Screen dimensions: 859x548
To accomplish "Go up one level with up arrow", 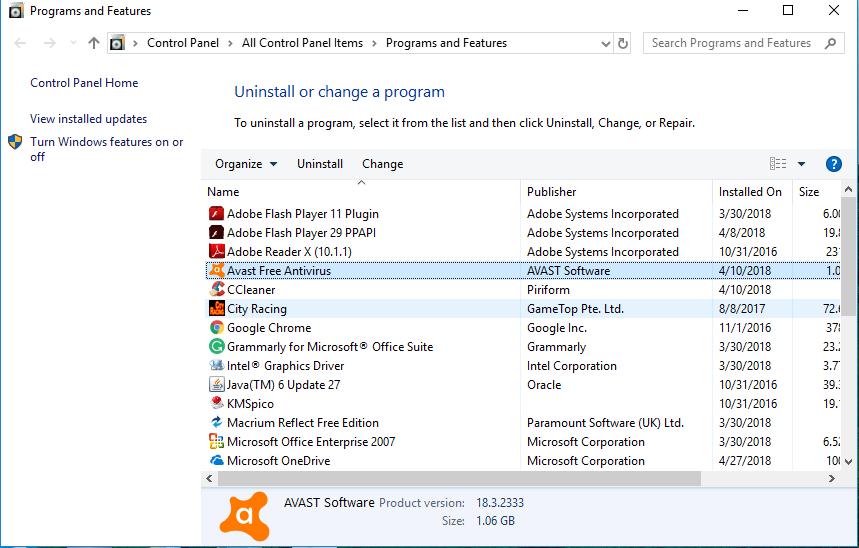I will pyautogui.click(x=94, y=43).
